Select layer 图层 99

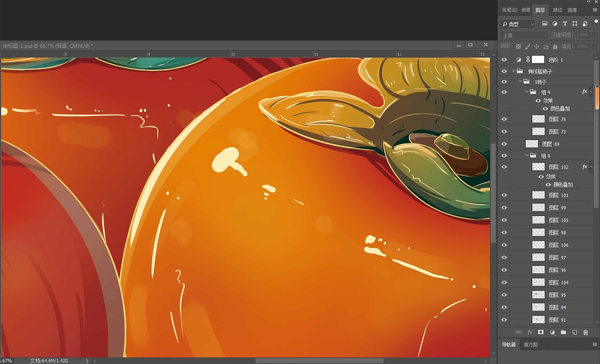[557, 208]
